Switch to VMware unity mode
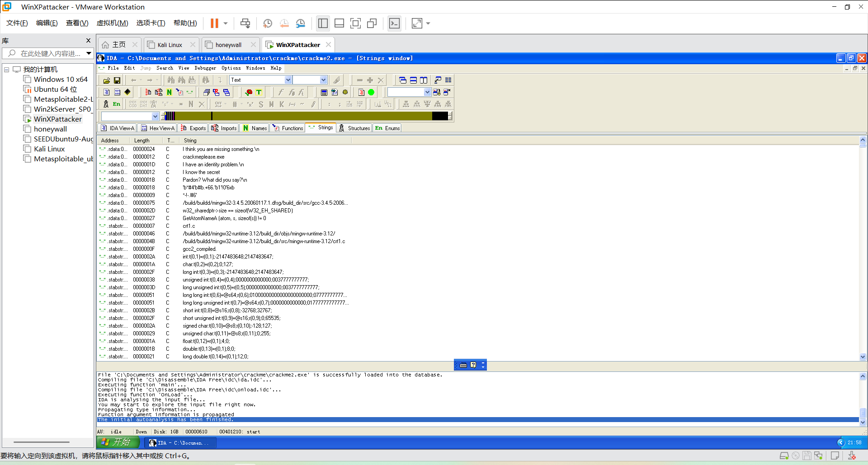The height and width of the screenshot is (465, 868). pyautogui.click(x=372, y=23)
